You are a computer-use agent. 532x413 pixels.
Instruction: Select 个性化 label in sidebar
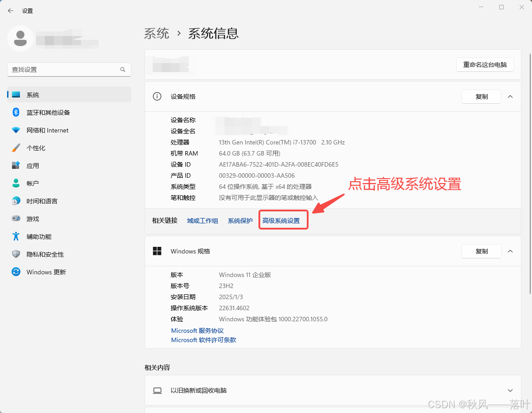point(36,148)
